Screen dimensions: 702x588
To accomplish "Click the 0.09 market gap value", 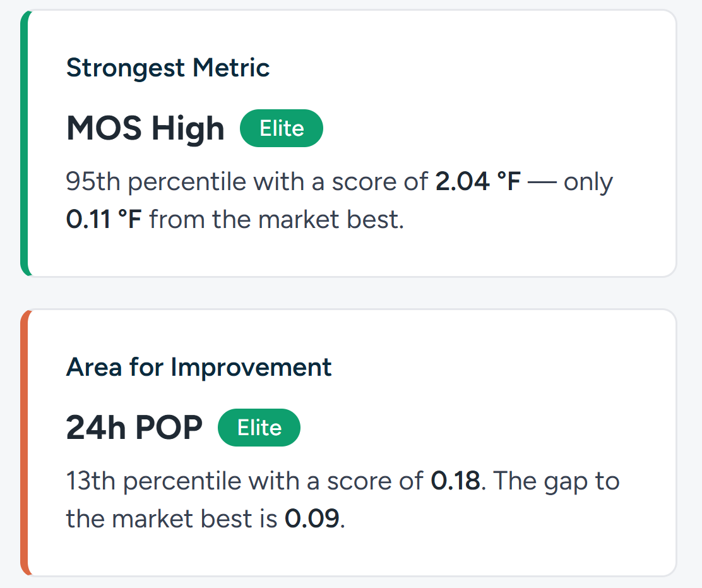I will [x=312, y=519].
